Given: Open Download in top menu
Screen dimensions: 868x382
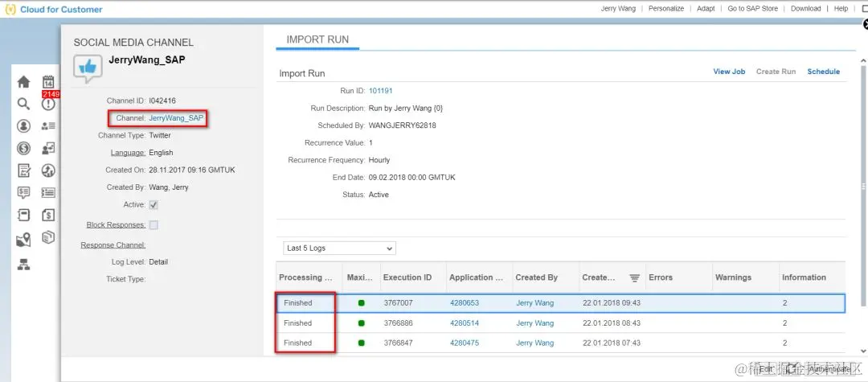Looking at the screenshot, I should (x=805, y=8).
